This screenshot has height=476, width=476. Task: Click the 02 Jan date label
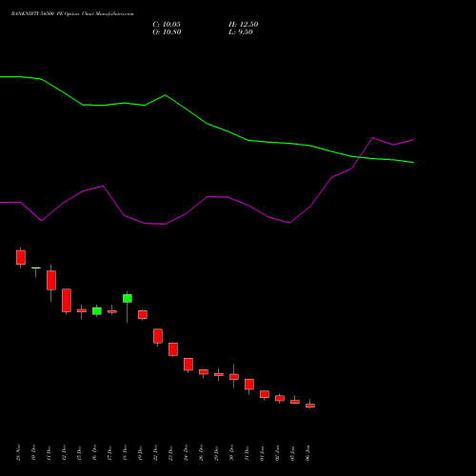pyautogui.click(x=277, y=453)
